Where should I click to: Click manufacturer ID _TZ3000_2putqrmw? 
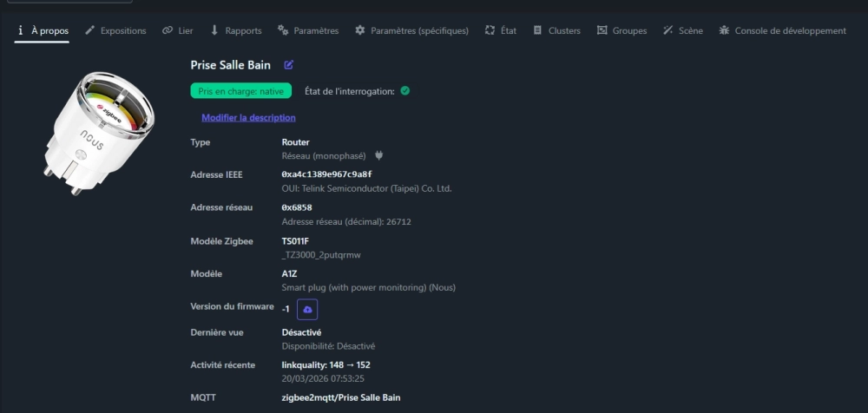point(321,255)
